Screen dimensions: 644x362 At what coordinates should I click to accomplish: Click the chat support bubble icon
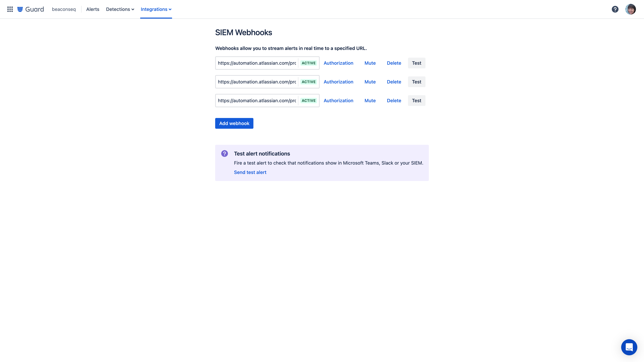point(629,347)
